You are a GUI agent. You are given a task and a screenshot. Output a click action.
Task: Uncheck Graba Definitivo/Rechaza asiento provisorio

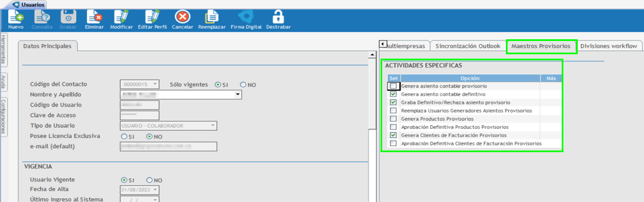coord(393,102)
